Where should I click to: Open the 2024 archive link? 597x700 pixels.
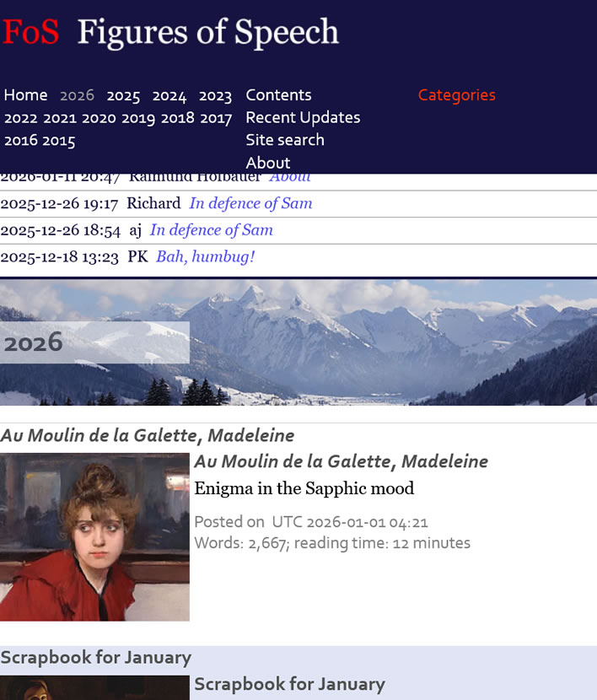pyautogui.click(x=169, y=95)
